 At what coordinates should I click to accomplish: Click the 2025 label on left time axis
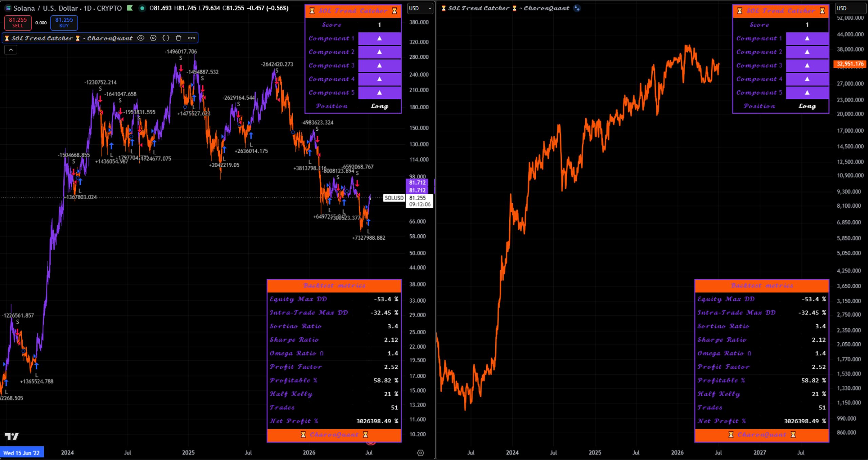(x=189, y=453)
